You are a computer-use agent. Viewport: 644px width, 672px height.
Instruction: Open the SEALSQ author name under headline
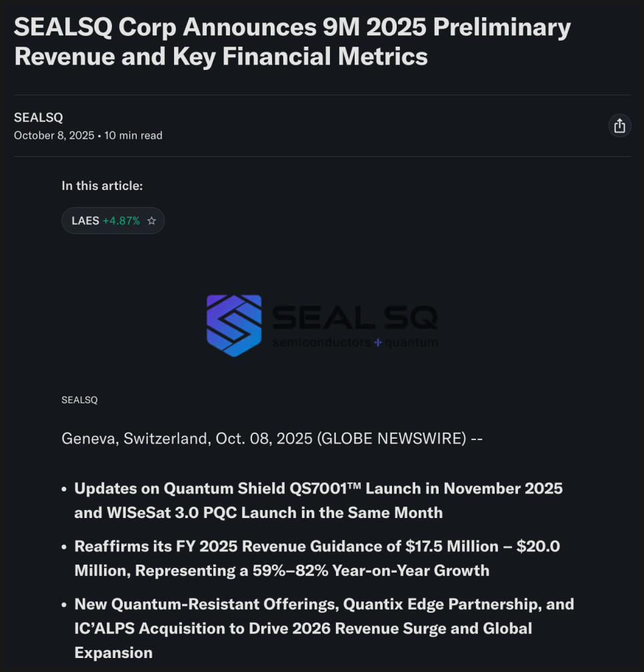[x=39, y=117]
